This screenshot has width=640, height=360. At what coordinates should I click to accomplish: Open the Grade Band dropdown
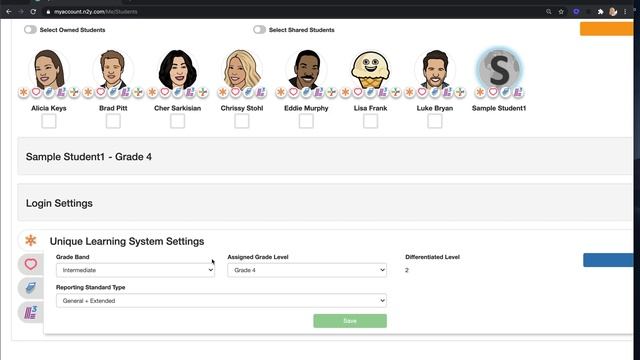[x=136, y=270]
